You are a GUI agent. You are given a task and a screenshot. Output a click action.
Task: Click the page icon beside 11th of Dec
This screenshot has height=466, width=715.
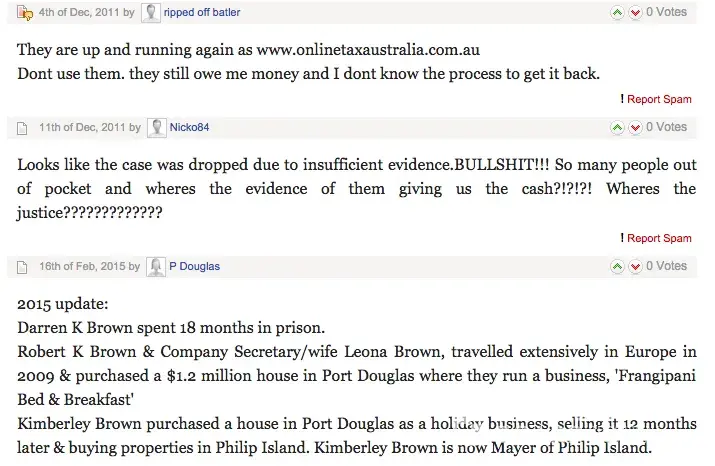(24, 128)
